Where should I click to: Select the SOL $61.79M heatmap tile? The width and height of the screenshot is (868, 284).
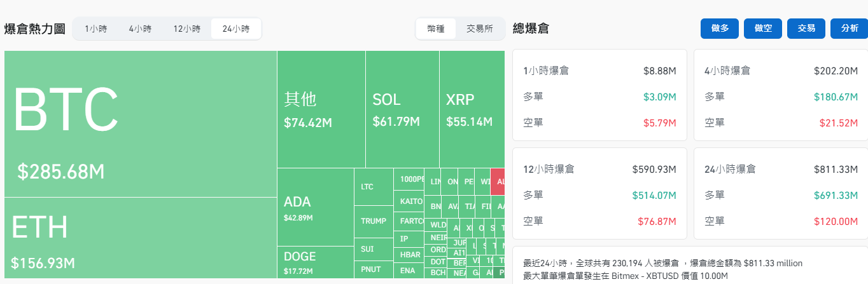402,109
